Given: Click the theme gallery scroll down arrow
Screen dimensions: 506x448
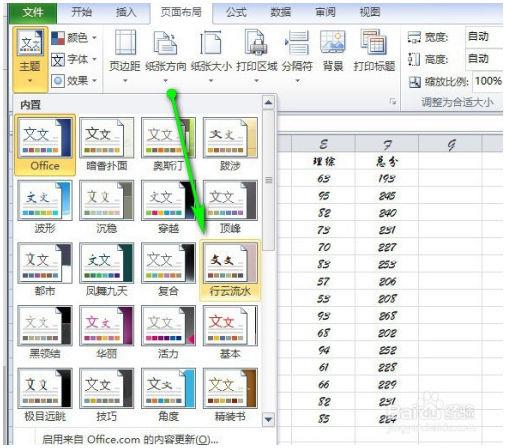Looking at the screenshot, I should click(268, 419).
